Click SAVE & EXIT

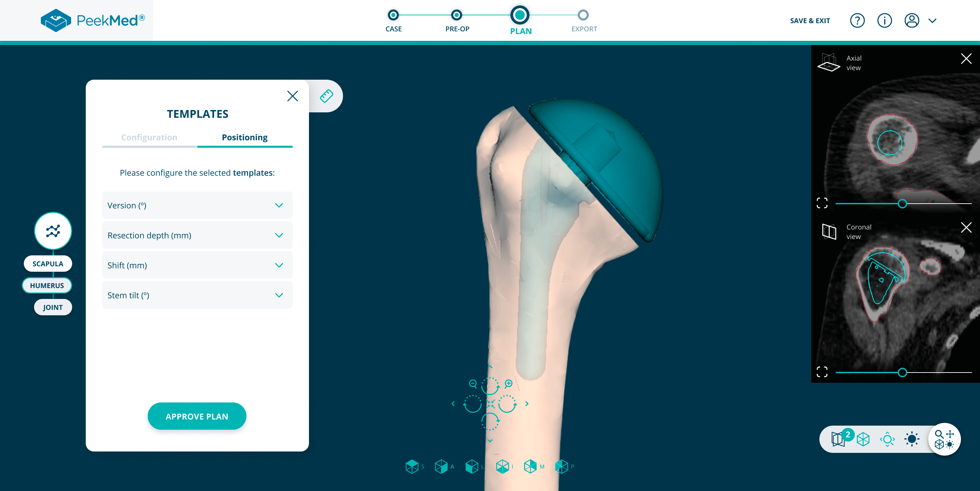(x=810, y=21)
